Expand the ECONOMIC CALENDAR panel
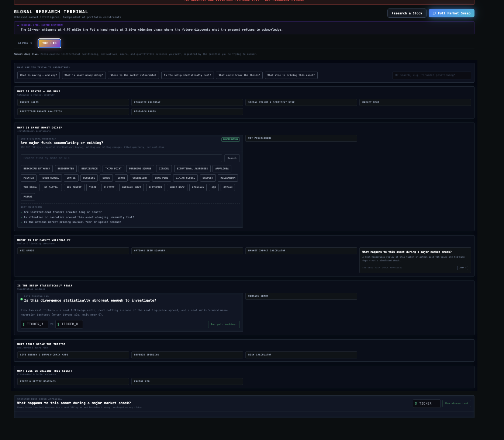The image size is (504, 440). click(x=187, y=102)
